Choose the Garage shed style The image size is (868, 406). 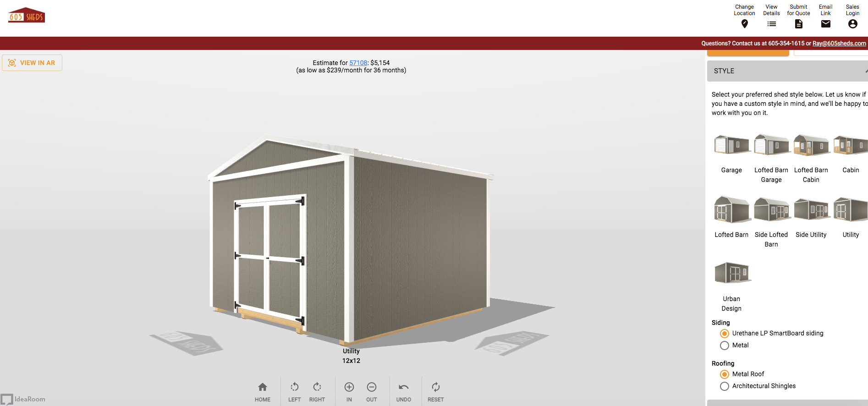tap(731, 154)
